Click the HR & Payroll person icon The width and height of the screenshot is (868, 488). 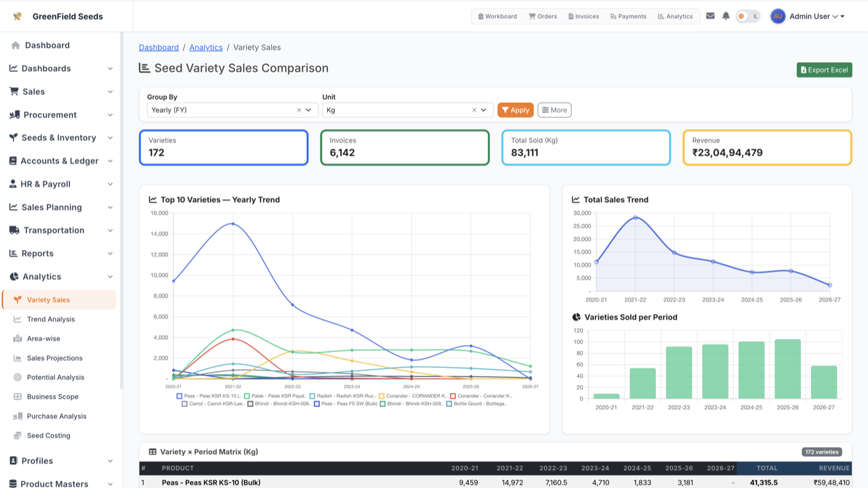click(13, 184)
